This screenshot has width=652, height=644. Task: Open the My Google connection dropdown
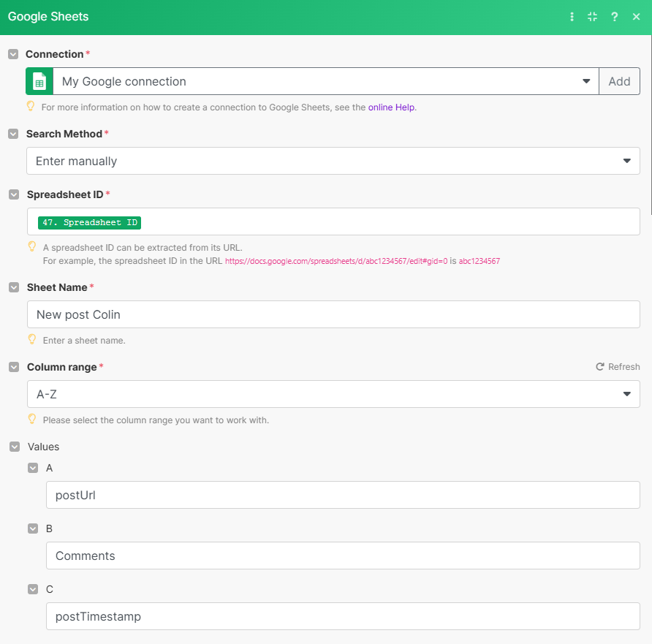tap(325, 81)
